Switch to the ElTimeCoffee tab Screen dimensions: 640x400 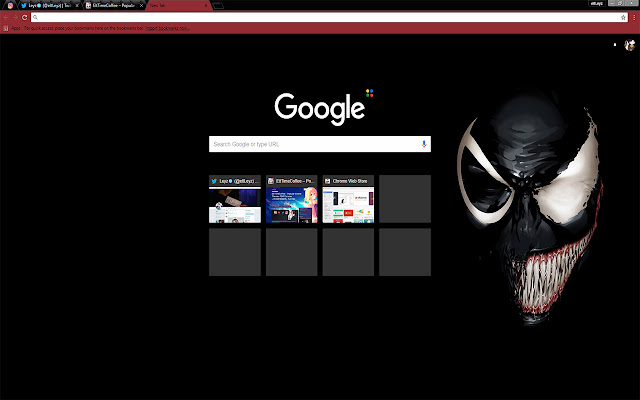coord(114,5)
